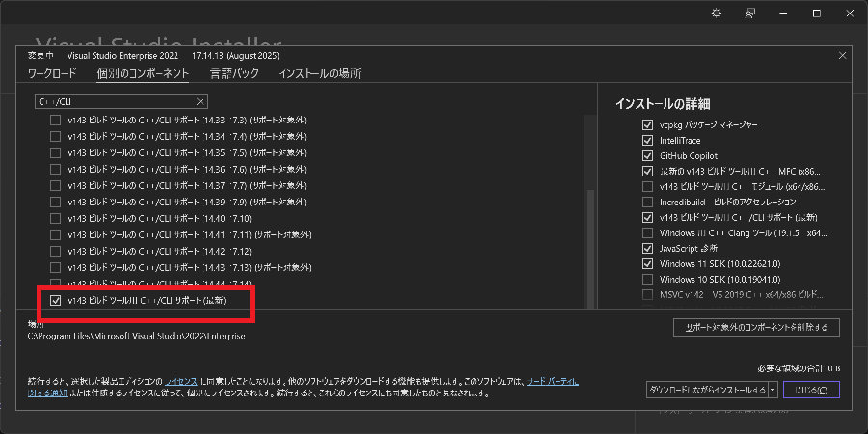Switch to the 言語パック tab
The width and height of the screenshot is (868, 434).
click(x=234, y=73)
